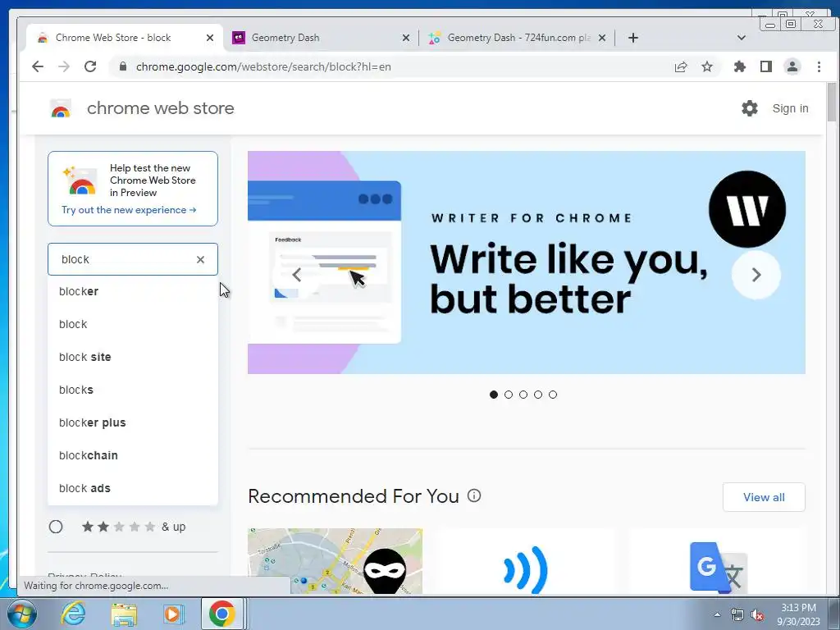This screenshot has width=840, height=630.
Task: Reload the Chrome Web Store page
Action: (90, 66)
